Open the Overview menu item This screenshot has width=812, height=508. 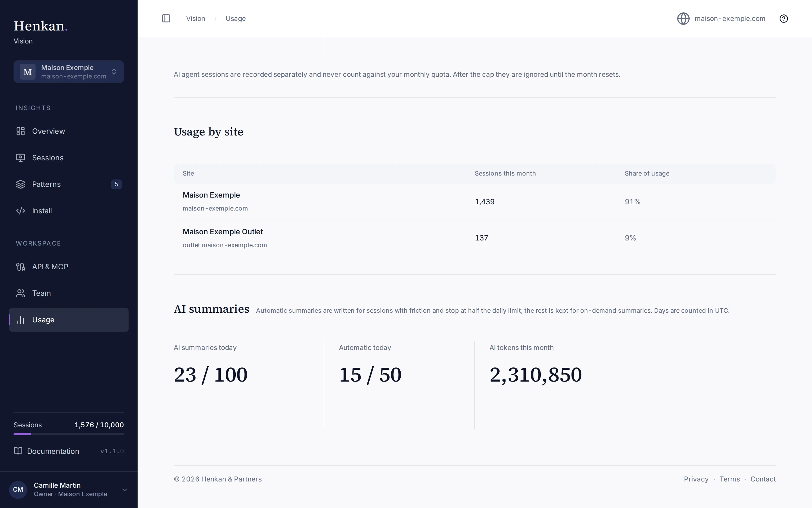[69, 131]
